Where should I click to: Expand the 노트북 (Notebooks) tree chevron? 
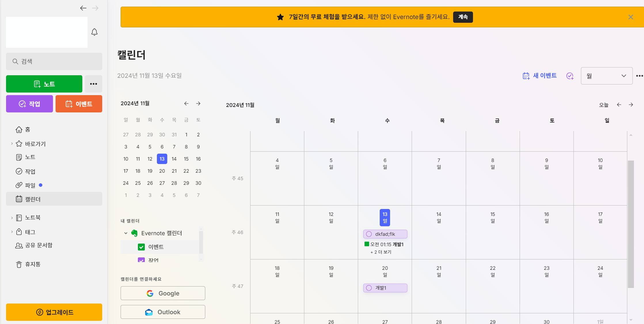click(12, 218)
